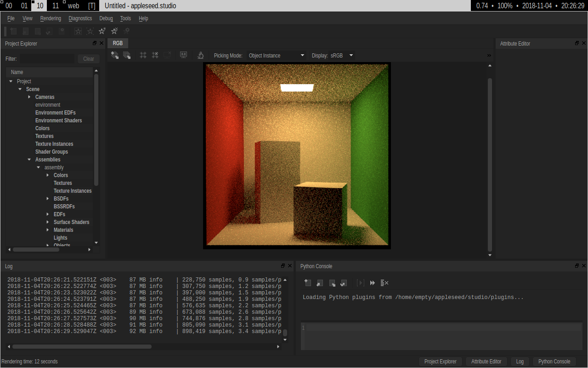Click the Clear filter button

[x=89, y=59]
